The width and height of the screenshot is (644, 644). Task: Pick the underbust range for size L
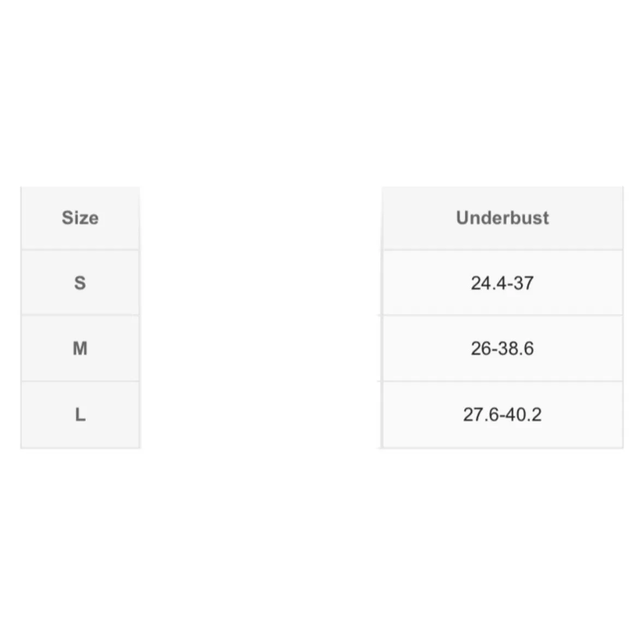click(503, 415)
